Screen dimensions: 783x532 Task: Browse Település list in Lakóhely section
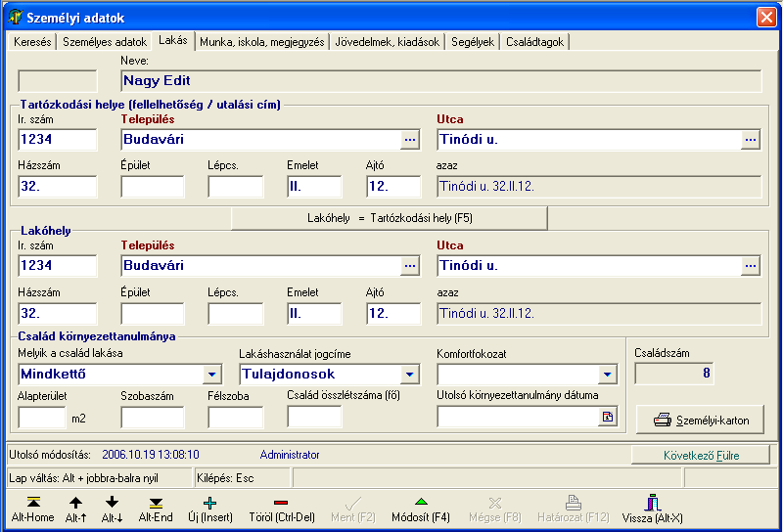[410, 266]
